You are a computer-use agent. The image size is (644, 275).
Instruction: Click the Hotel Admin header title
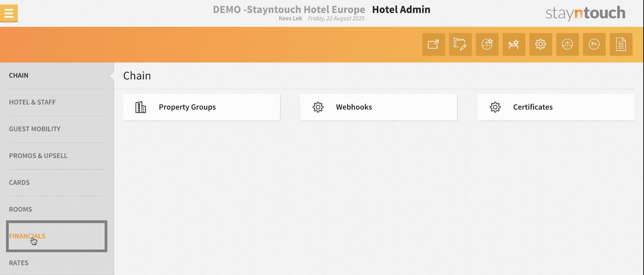coord(401,9)
